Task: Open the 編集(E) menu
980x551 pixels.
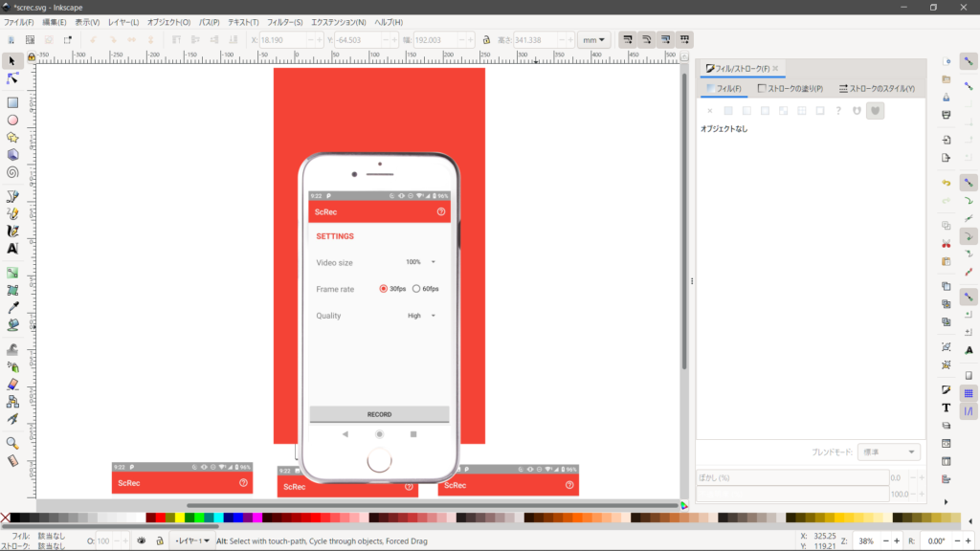Action: tap(55, 23)
